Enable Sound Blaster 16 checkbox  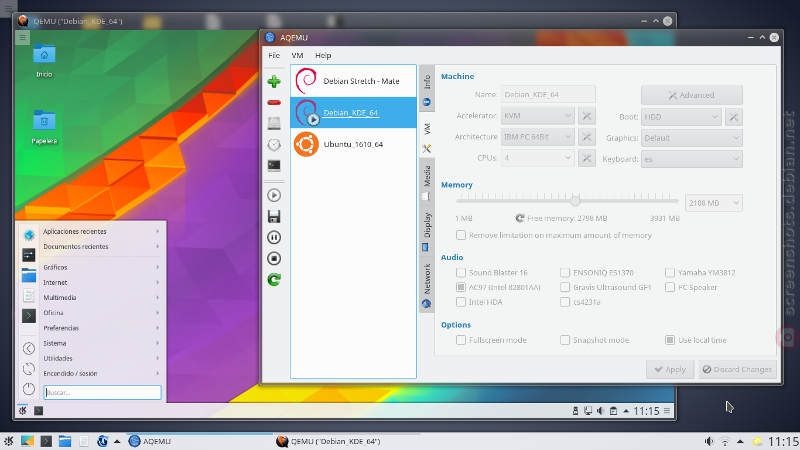(x=461, y=272)
